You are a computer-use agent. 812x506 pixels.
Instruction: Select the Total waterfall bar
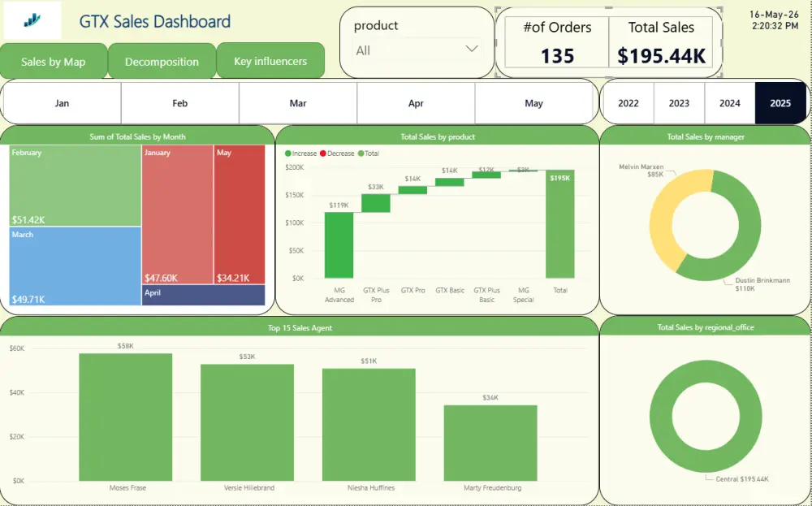[559, 224]
